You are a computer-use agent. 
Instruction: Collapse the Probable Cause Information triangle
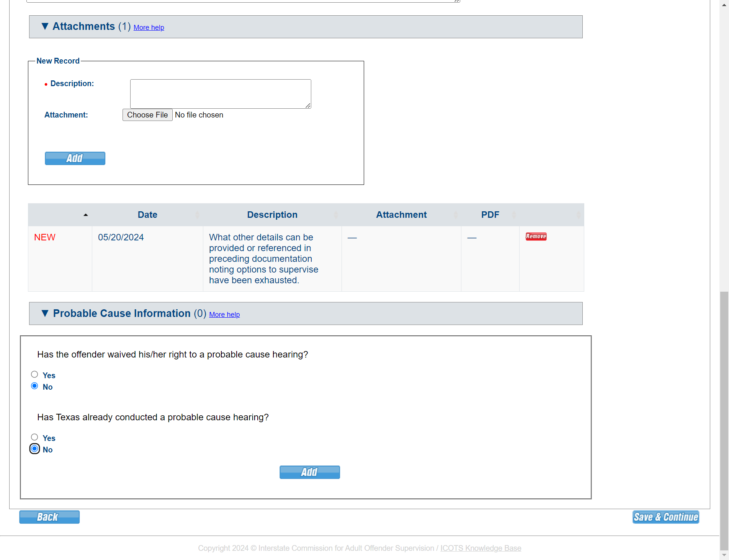click(45, 313)
